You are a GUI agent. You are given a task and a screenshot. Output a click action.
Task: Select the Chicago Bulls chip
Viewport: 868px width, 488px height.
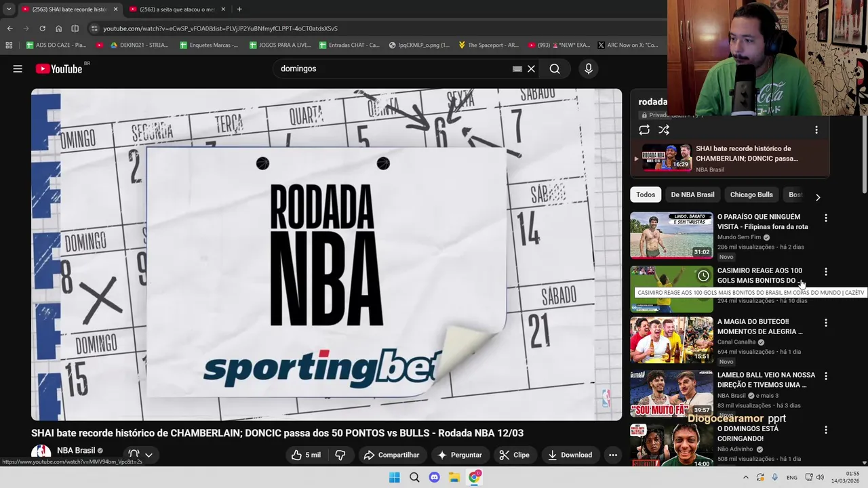[x=751, y=195]
